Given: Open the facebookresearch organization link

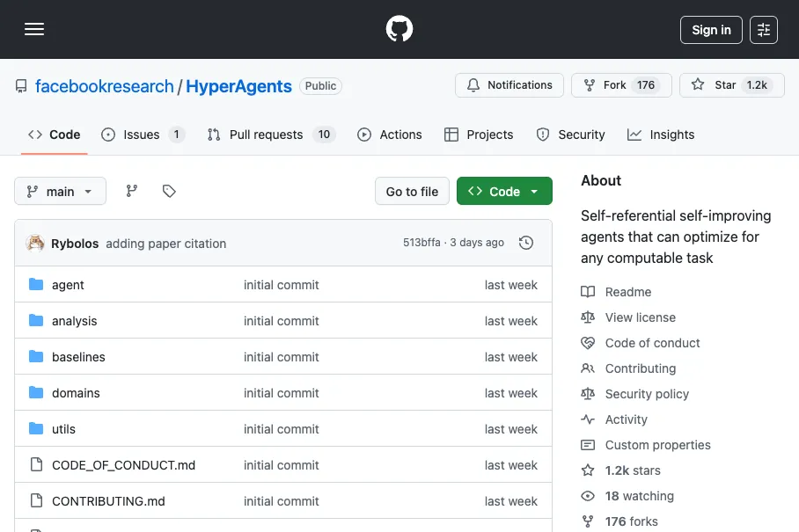Looking at the screenshot, I should coord(105,86).
